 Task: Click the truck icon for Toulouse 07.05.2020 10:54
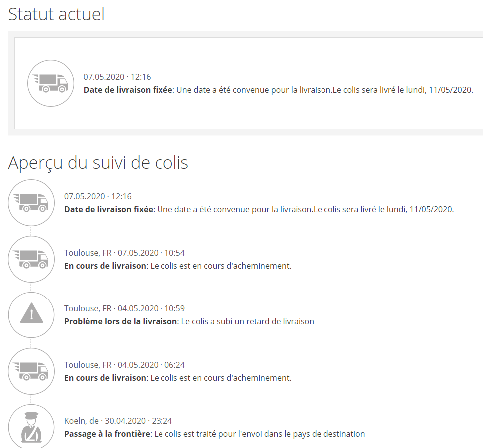[x=31, y=259]
